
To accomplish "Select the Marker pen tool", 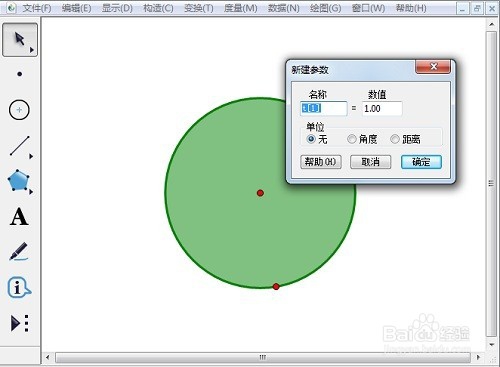I will (x=19, y=252).
